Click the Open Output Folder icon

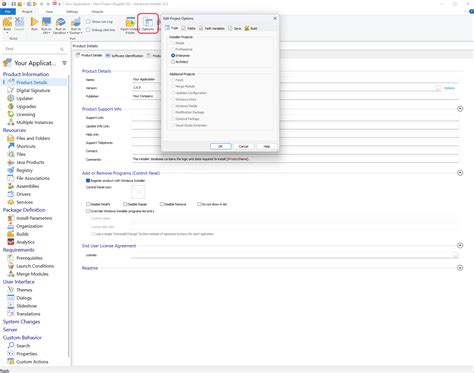pyautogui.click(x=130, y=23)
